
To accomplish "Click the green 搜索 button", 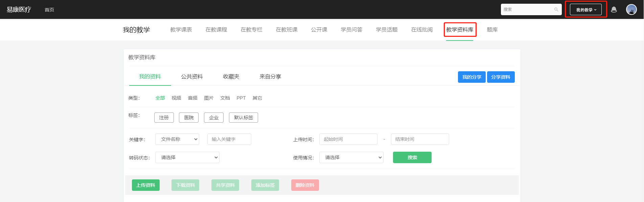I will pyautogui.click(x=412, y=157).
